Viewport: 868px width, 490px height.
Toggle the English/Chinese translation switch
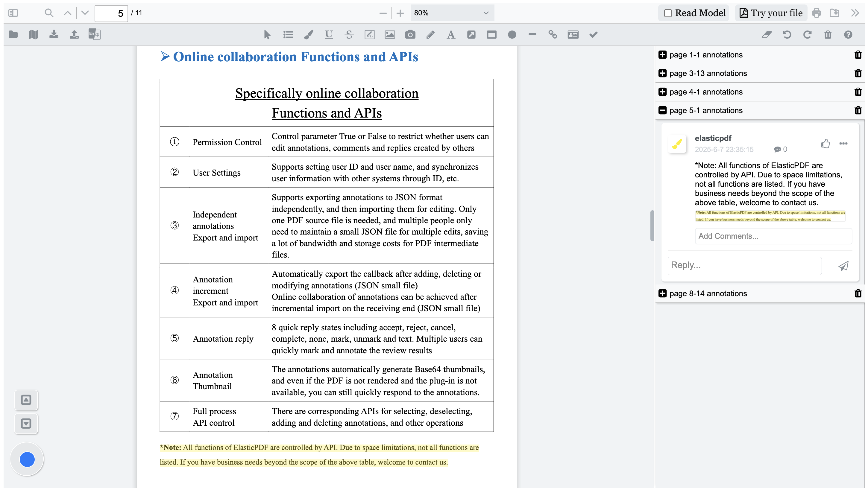click(94, 34)
